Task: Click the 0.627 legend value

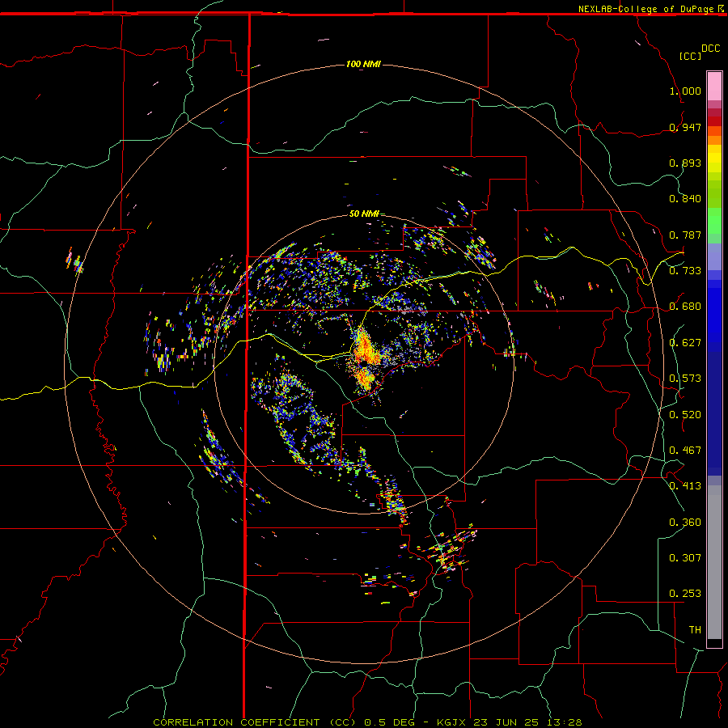Action: (685, 343)
